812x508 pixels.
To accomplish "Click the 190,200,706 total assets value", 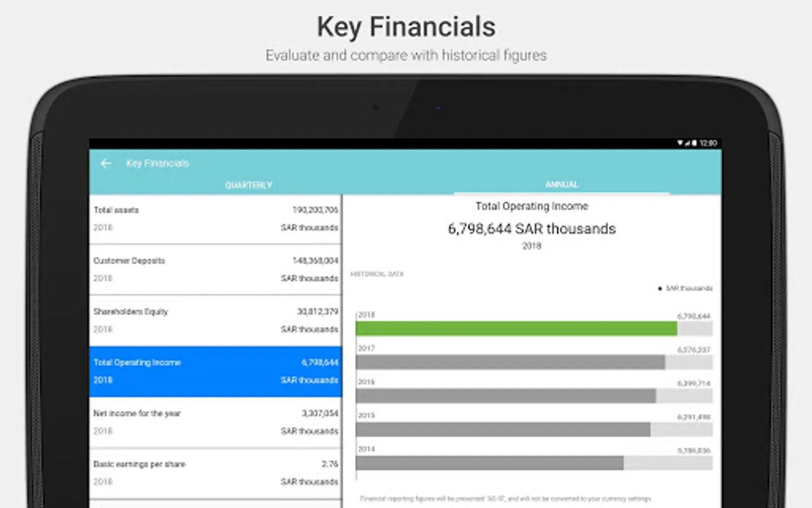I will point(315,209).
